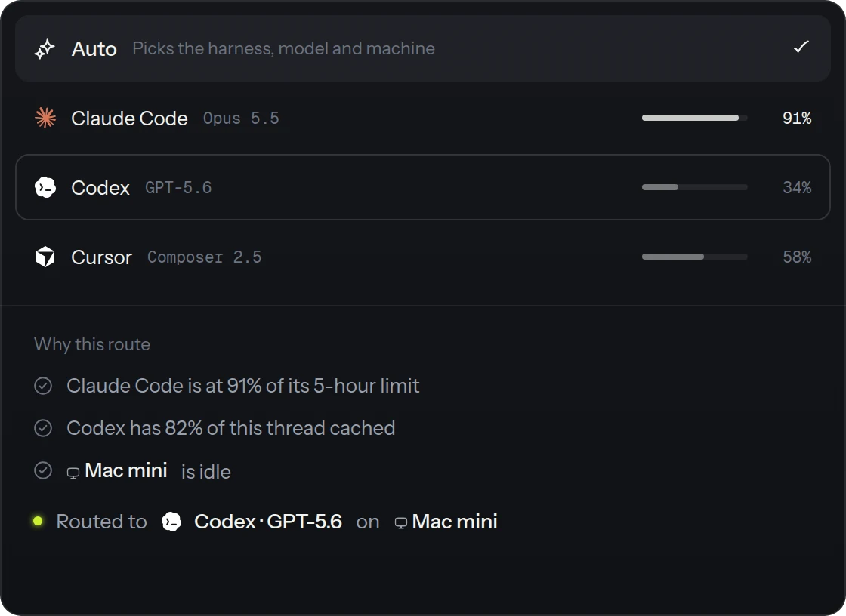This screenshot has width=846, height=616.
Task: Click the Claude Code starburst icon
Action: click(x=45, y=118)
